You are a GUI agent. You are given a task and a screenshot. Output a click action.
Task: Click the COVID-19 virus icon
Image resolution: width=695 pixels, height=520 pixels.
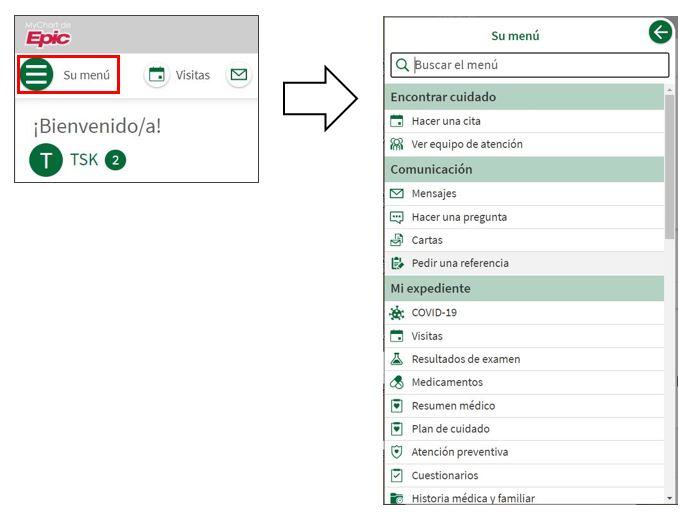click(397, 313)
